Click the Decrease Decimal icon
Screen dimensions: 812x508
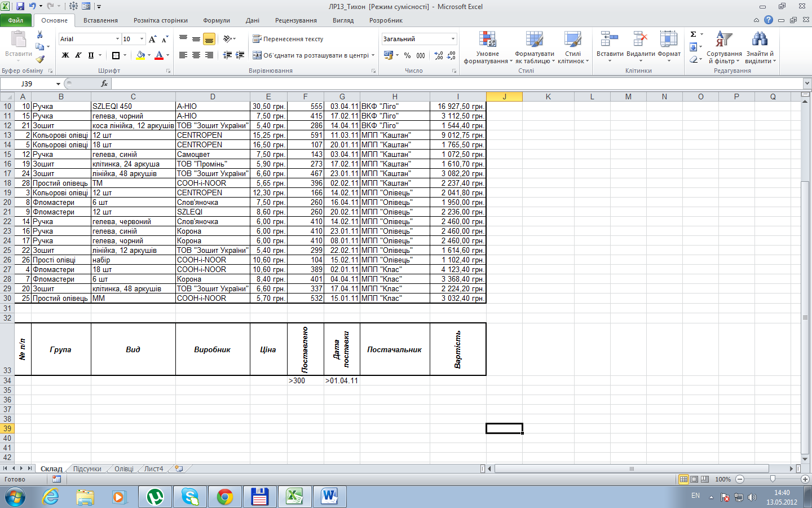pos(451,55)
